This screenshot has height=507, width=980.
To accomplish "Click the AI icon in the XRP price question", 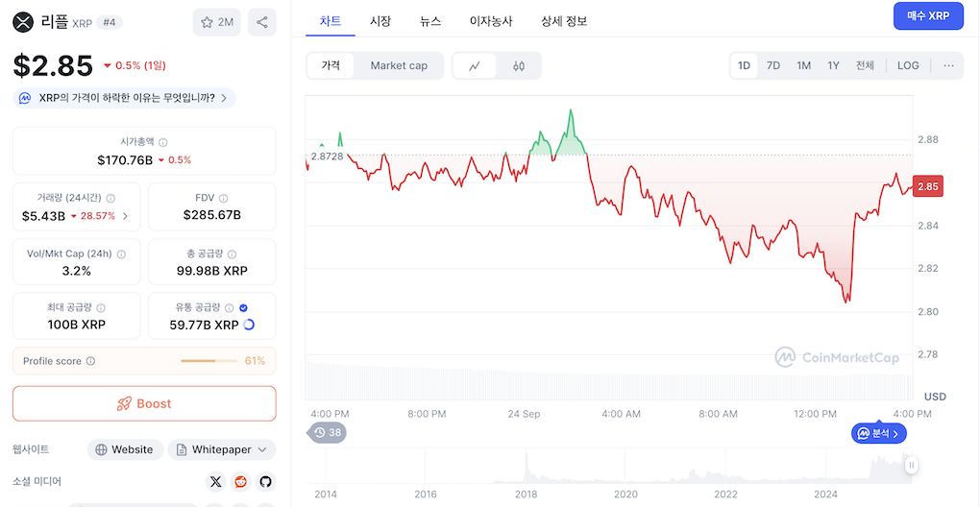I will point(25,98).
